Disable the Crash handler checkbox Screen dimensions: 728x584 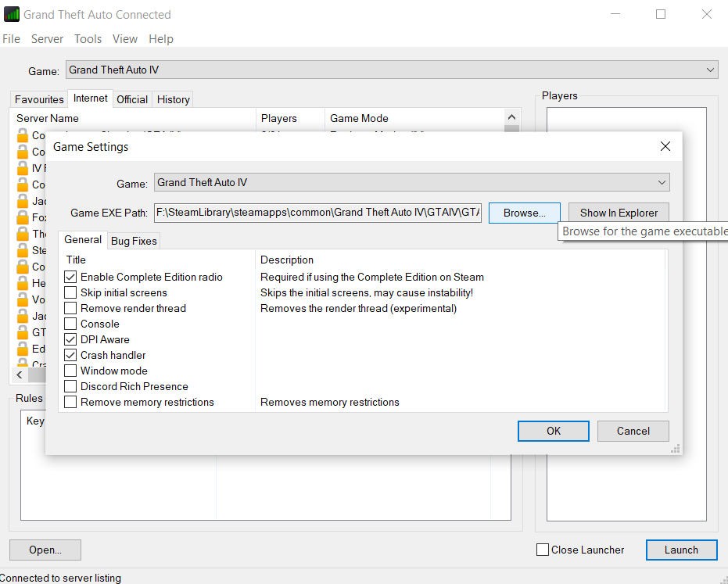tap(70, 355)
